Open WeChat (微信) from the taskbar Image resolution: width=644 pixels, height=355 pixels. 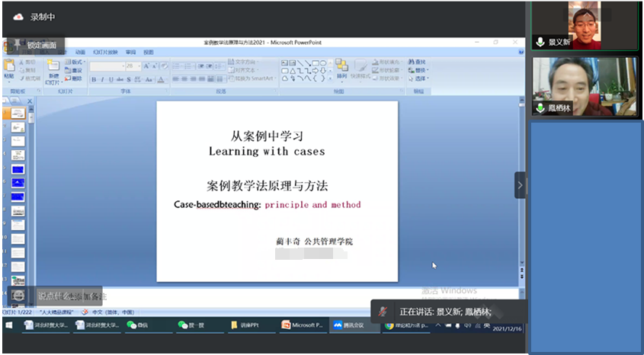(x=136, y=325)
